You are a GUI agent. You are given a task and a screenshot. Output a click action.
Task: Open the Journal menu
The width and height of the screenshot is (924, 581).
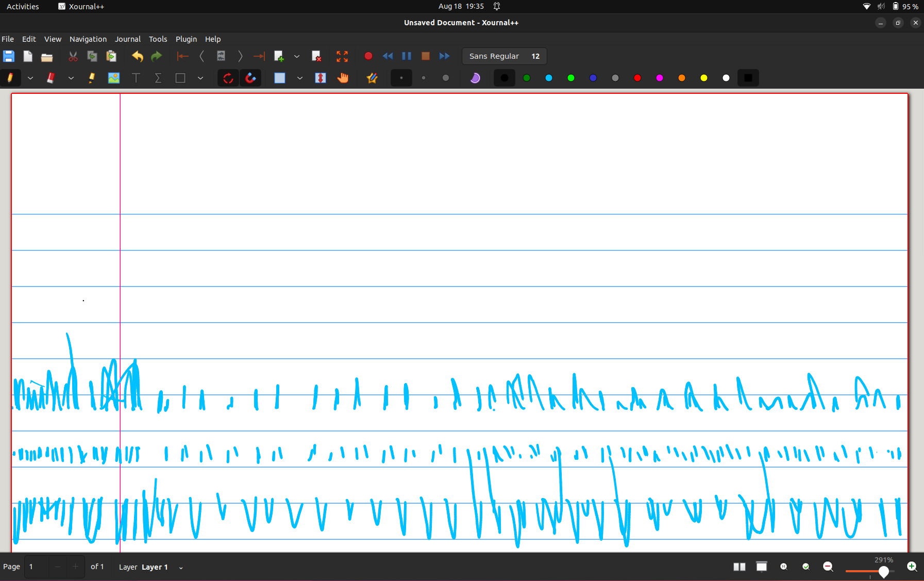[x=128, y=39]
